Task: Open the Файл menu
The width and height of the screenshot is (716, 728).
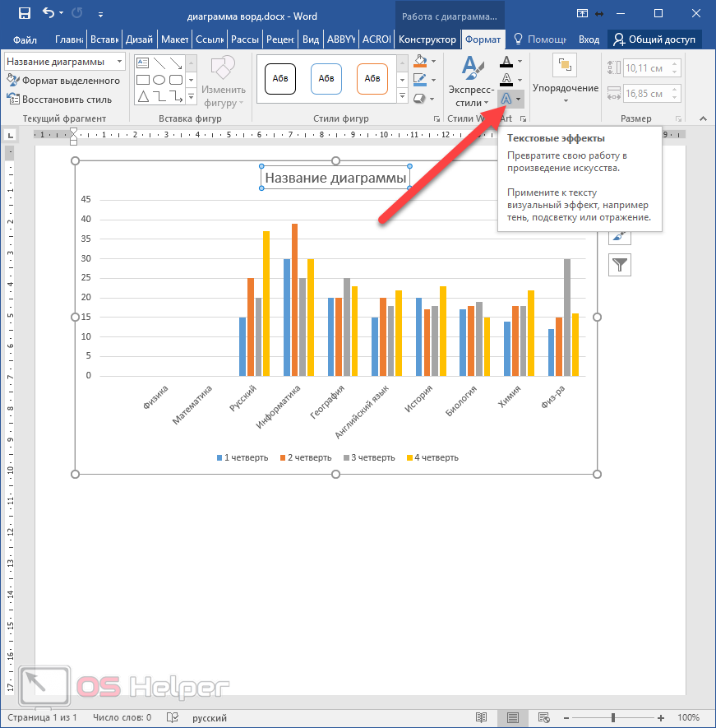Action: pos(25,39)
